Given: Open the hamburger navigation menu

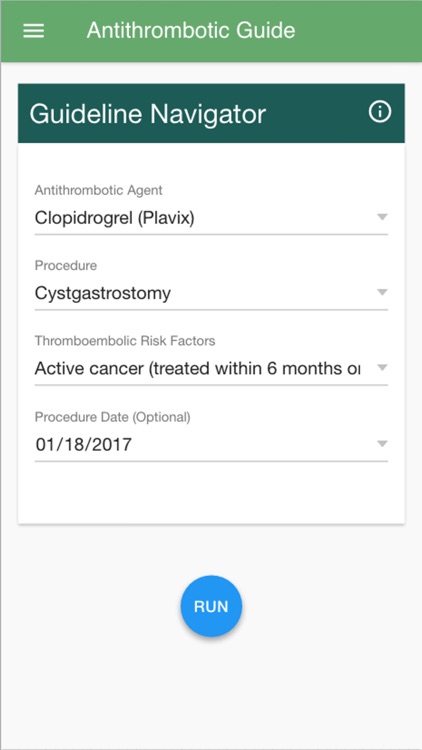Looking at the screenshot, I should click(33, 31).
